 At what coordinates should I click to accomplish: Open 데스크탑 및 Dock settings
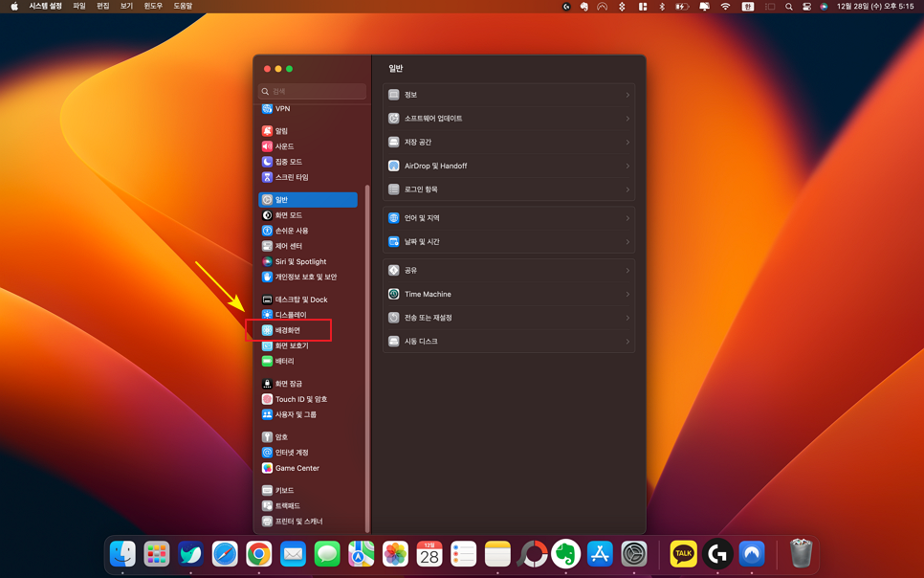308,300
